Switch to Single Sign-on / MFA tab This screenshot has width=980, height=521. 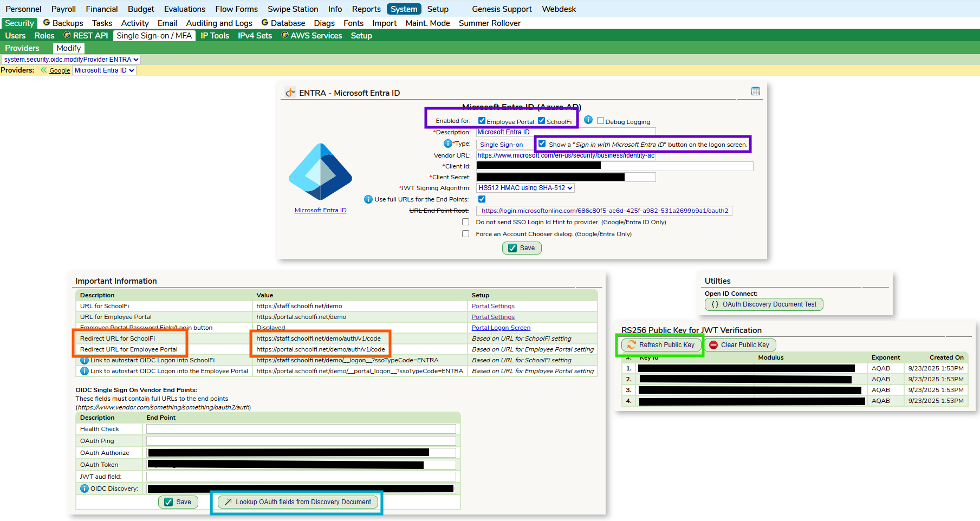pyautogui.click(x=154, y=36)
